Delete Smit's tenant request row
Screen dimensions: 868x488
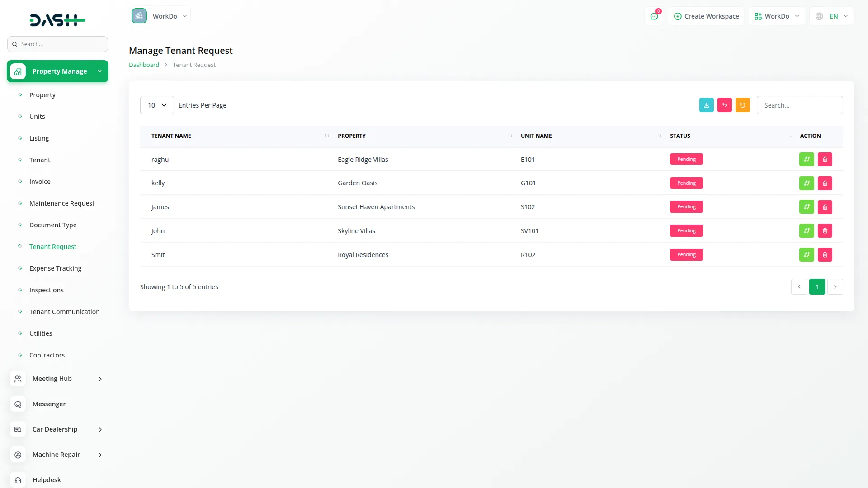click(825, 255)
